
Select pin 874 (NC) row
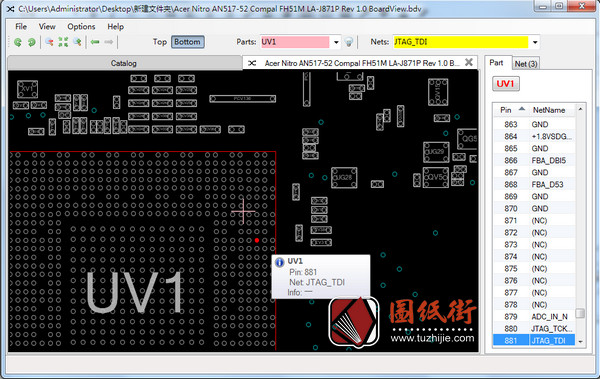coord(534,256)
